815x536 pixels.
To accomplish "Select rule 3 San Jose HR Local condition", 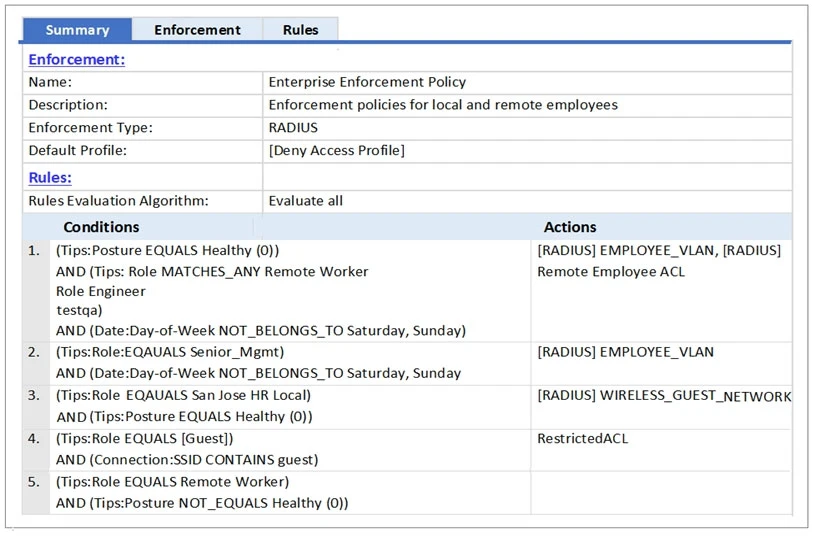I will click(x=183, y=395).
